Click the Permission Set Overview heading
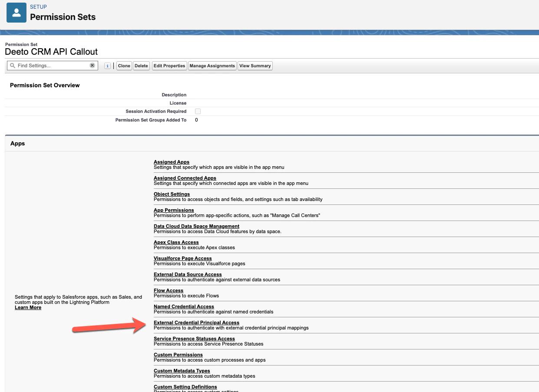Viewport: 539px width, 392px height. point(45,85)
